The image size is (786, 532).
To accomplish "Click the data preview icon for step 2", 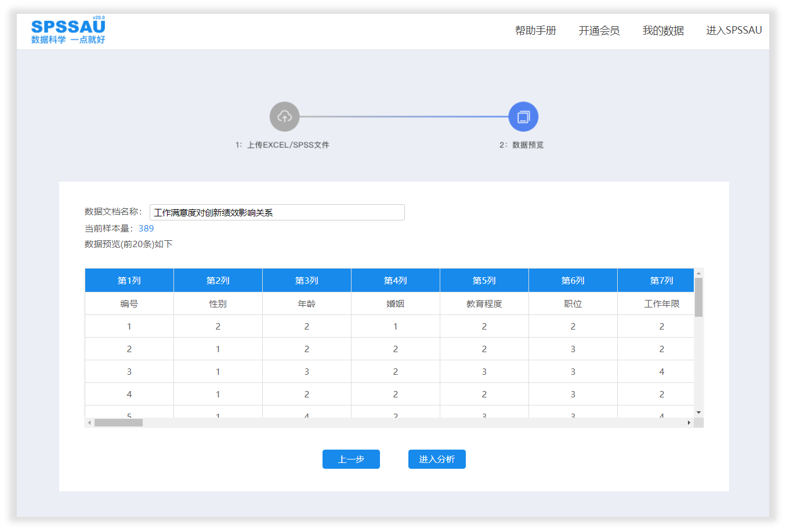I will coord(524,116).
